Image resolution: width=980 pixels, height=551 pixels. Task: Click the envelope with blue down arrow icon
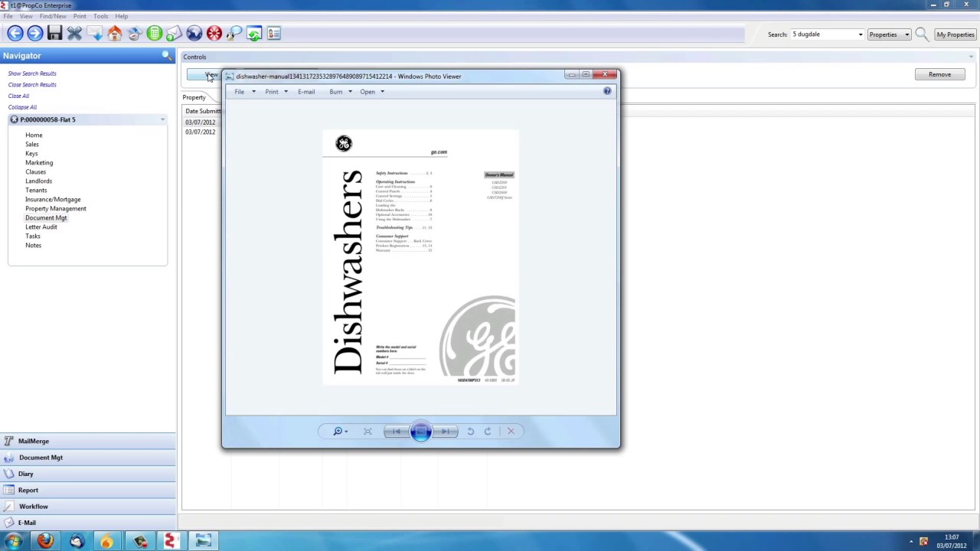click(94, 34)
